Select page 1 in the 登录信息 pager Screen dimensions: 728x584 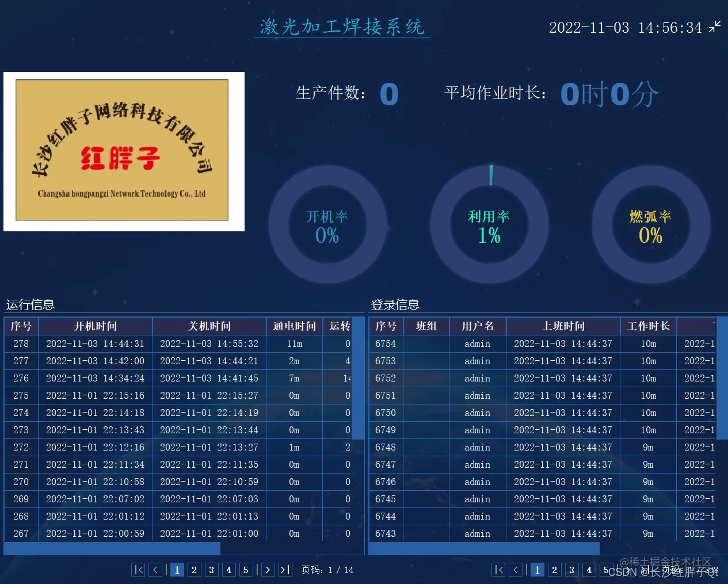pos(537,570)
